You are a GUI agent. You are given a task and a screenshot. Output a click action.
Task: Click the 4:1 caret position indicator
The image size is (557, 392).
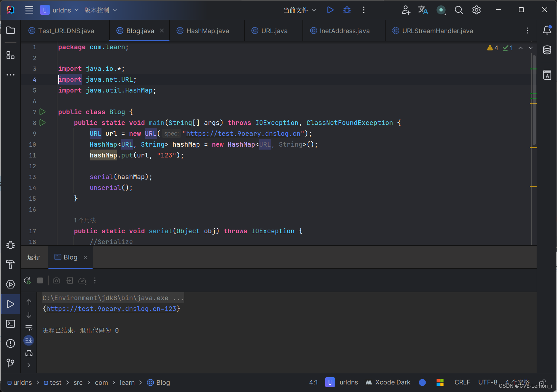point(314,382)
